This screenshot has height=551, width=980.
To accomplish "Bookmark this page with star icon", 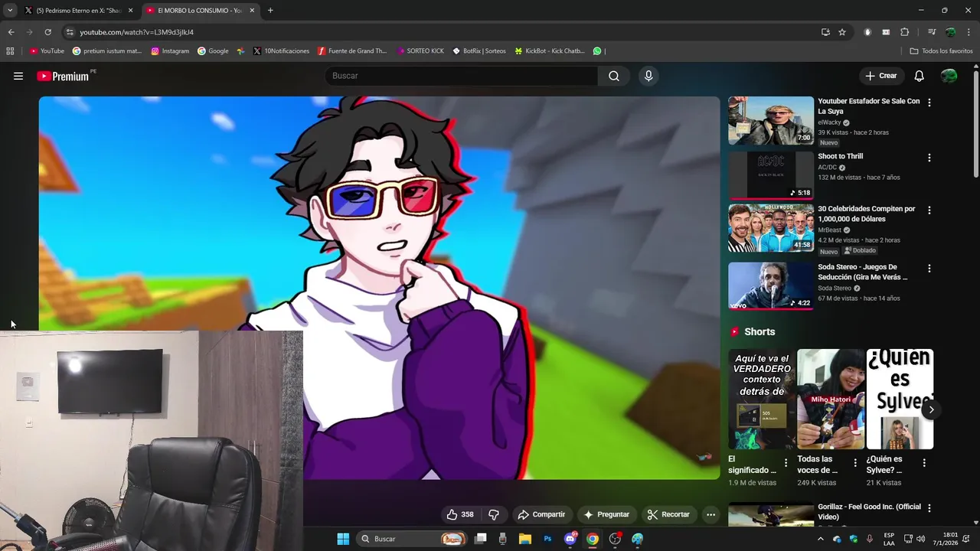I will click(842, 32).
